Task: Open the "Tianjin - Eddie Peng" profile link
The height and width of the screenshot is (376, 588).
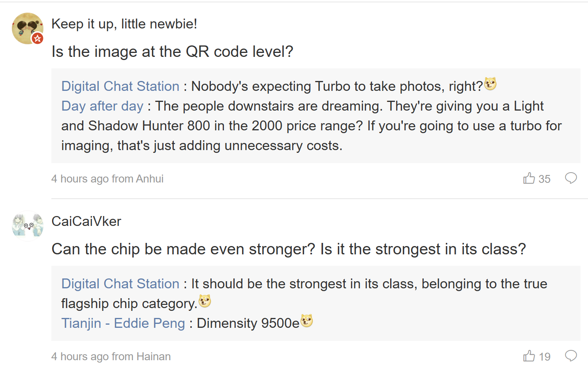Action: (123, 323)
